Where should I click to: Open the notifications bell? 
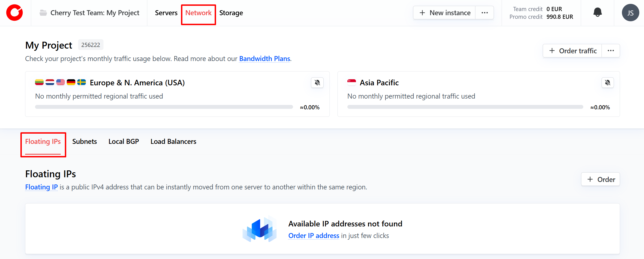(x=597, y=12)
